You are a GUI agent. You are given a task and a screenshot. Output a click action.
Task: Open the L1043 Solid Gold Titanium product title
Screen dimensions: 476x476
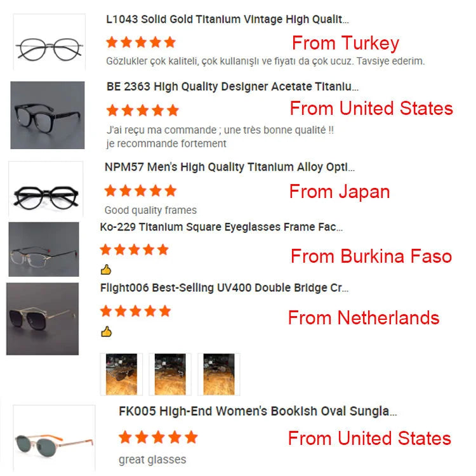click(227, 19)
